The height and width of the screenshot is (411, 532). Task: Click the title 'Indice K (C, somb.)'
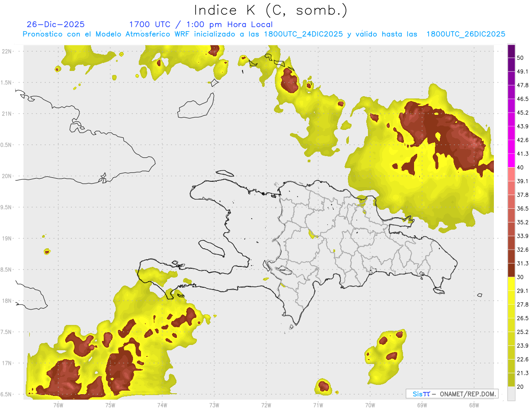point(271,10)
